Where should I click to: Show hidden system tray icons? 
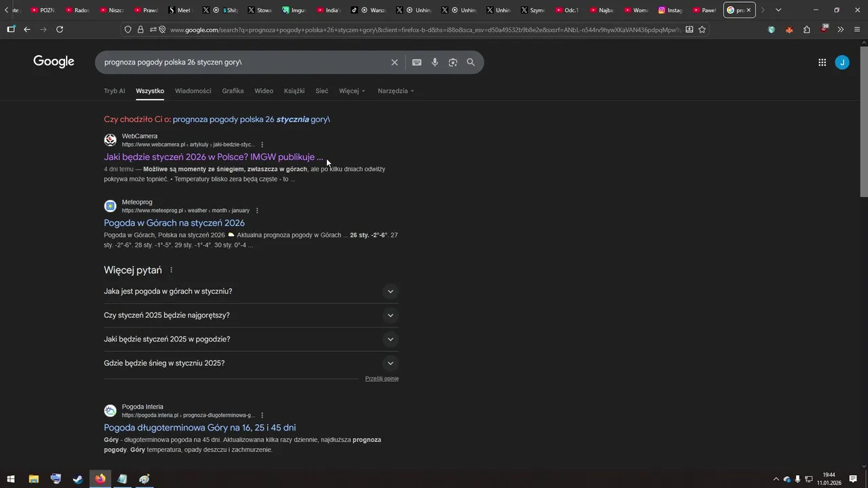776,479
